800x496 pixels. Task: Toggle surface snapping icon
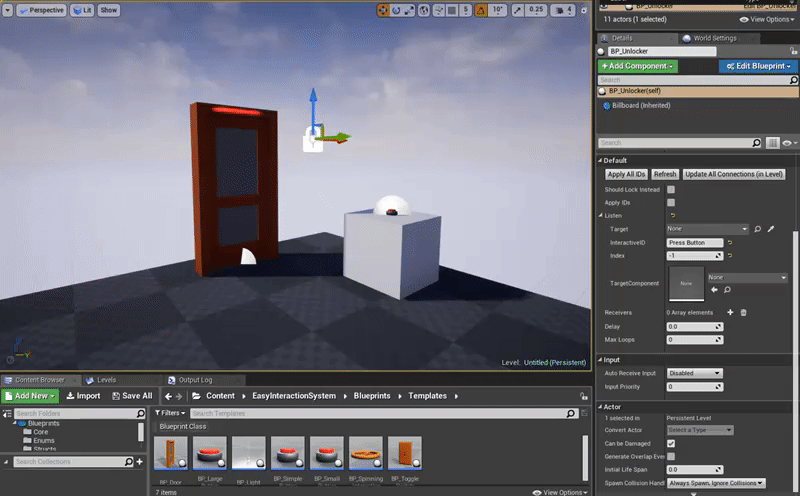[438, 10]
